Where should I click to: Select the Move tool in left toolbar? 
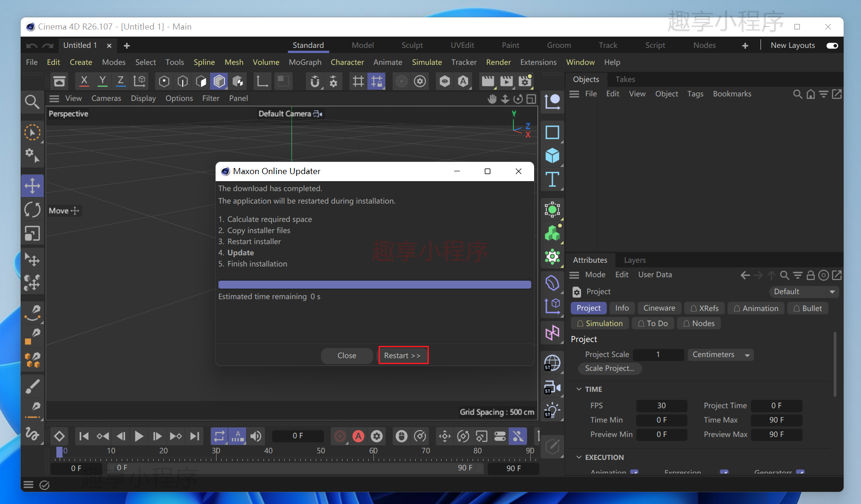tap(32, 186)
